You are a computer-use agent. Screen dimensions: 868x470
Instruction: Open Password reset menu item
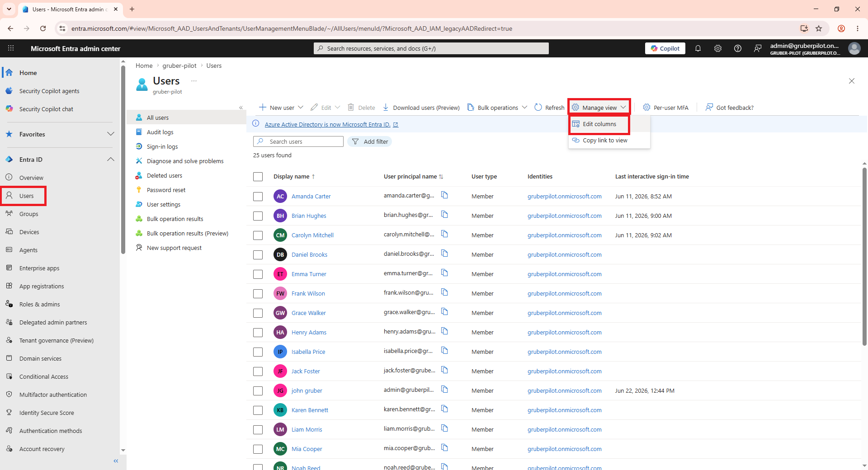pos(166,190)
